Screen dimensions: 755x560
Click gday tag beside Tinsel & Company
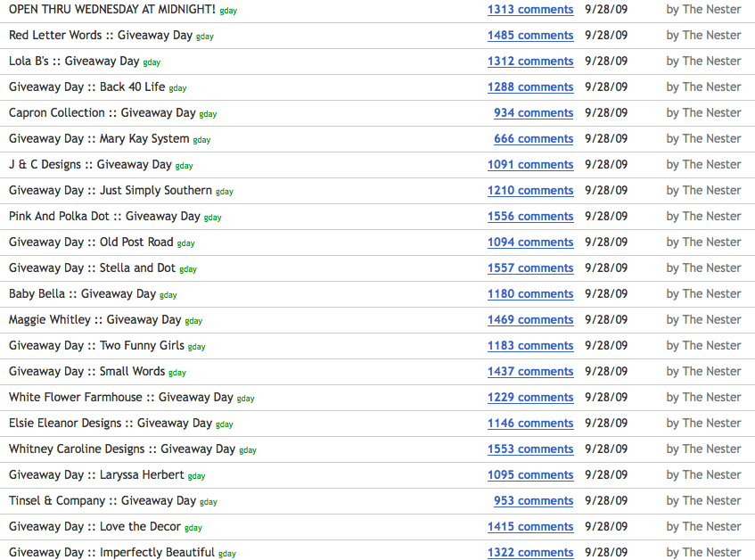(x=209, y=502)
